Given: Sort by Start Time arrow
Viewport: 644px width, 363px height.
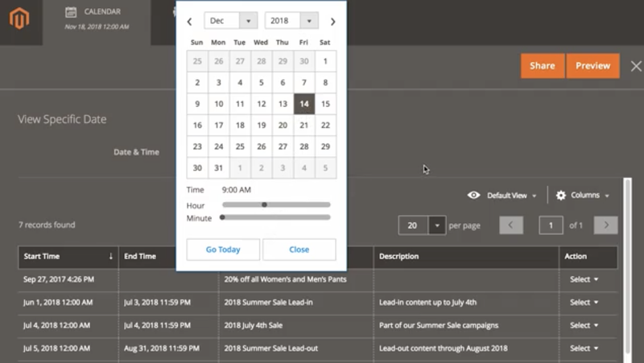Looking at the screenshot, I should coord(111,256).
